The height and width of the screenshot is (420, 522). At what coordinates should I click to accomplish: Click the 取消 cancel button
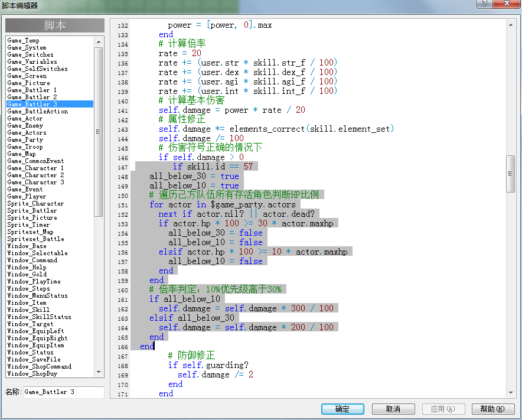click(393, 409)
